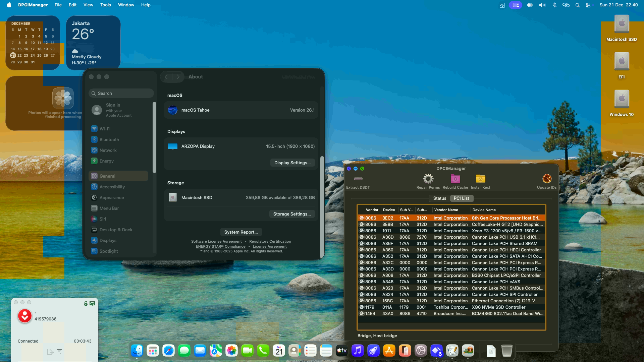The height and width of the screenshot is (362, 644).
Task: Open the ENERGY STAR Compliance link
Action: pyautogui.click(x=221, y=246)
